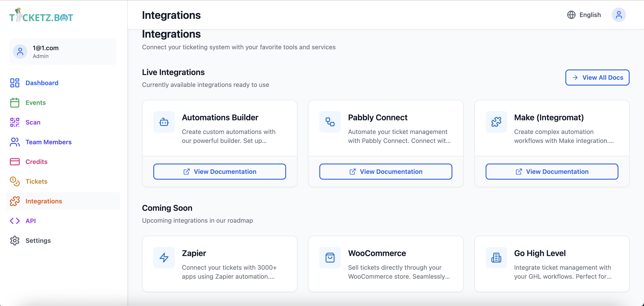Click the Coming Soon heading
644x306 pixels.
167,208
